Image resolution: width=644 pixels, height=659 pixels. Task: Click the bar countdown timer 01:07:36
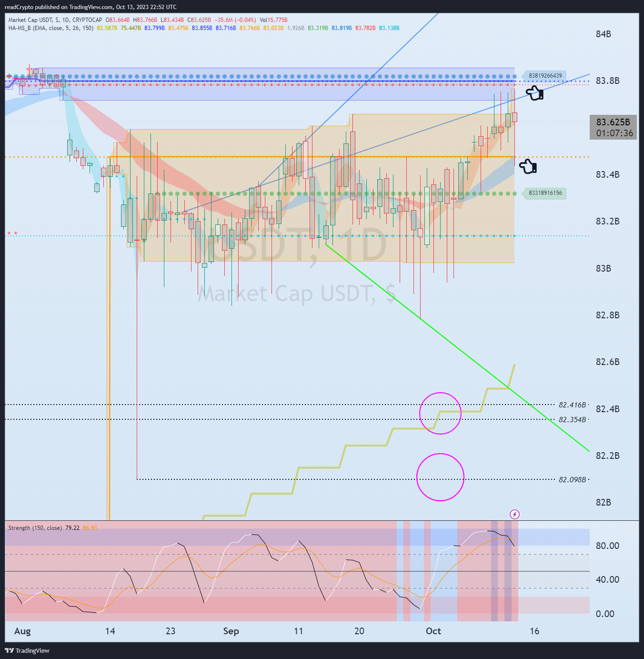(614, 133)
